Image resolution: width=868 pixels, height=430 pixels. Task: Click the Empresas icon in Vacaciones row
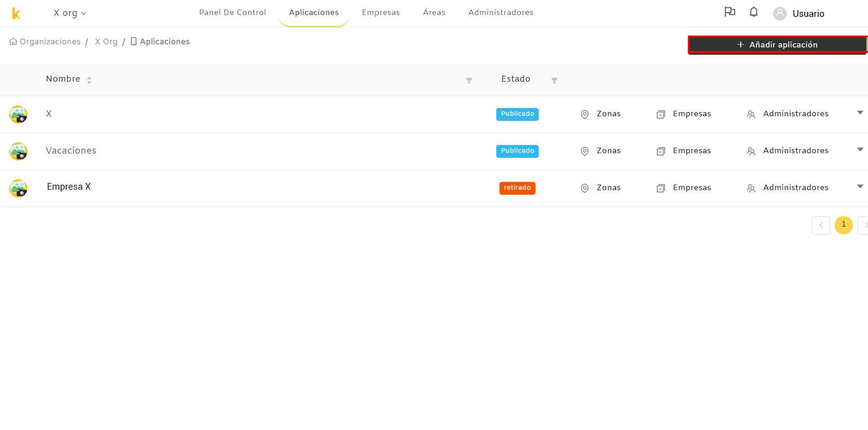pos(661,151)
